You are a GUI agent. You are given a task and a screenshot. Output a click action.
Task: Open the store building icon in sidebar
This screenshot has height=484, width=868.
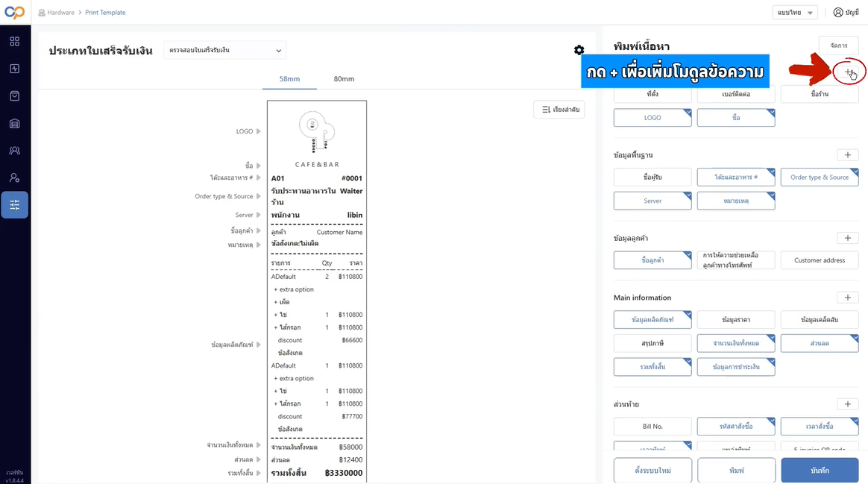(14, 124)
